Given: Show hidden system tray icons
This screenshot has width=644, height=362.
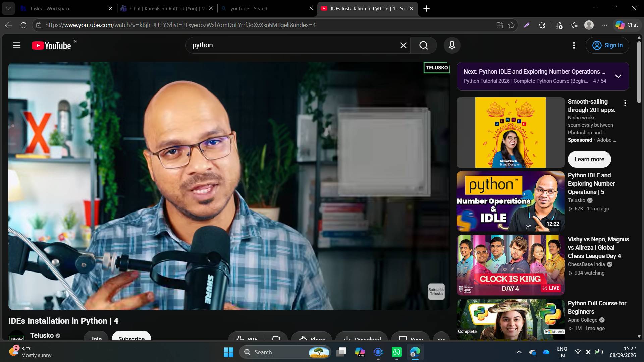Looking at the screenshot, I should (x=519, y=352).
